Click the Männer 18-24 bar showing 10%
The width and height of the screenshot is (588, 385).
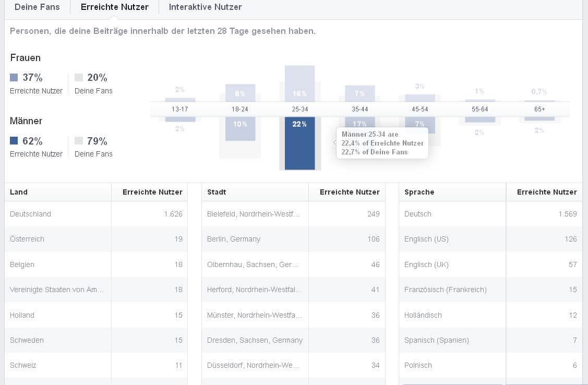click(x=240, y=129)
